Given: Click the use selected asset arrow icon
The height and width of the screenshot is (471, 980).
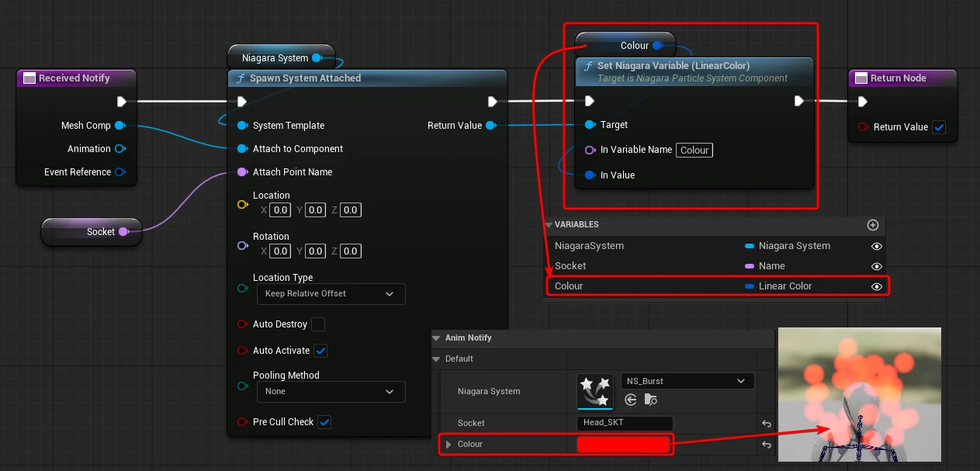Looking at the screenshot, I should [631, 400].
